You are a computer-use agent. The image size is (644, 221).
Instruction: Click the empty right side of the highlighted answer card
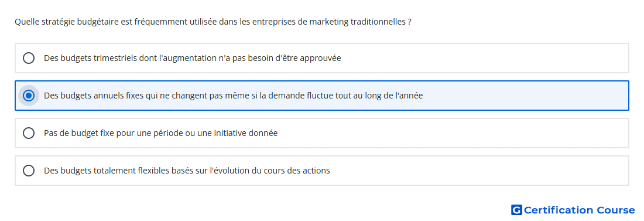point(526,96)
